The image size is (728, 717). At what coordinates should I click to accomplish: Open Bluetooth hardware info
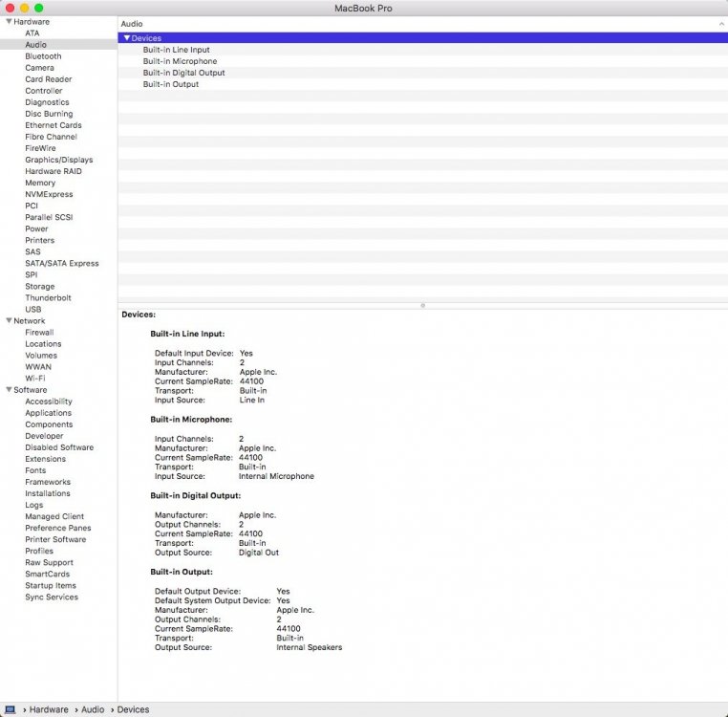pos(43,56)
